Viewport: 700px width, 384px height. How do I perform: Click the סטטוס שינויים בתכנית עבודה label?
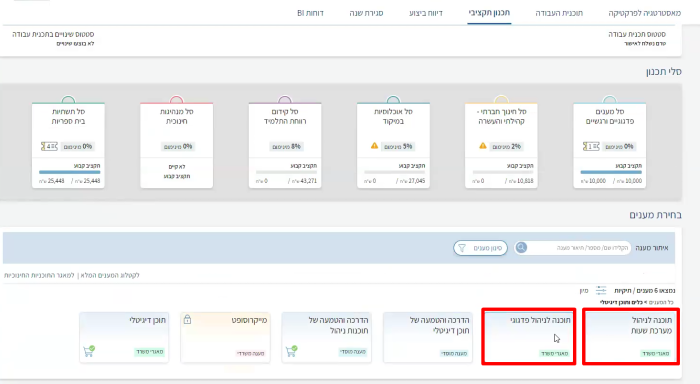point(53,34)
